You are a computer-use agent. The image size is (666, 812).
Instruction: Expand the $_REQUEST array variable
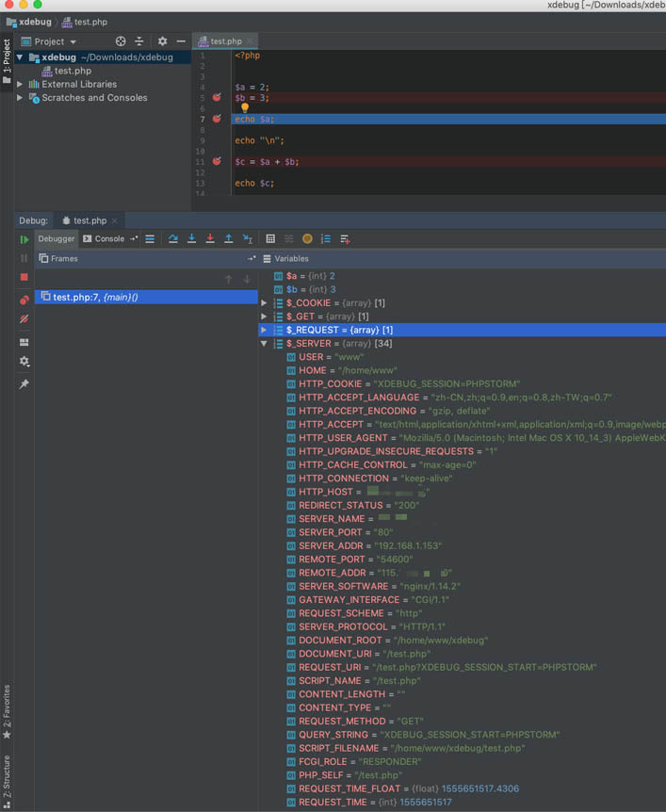[264, 330]
